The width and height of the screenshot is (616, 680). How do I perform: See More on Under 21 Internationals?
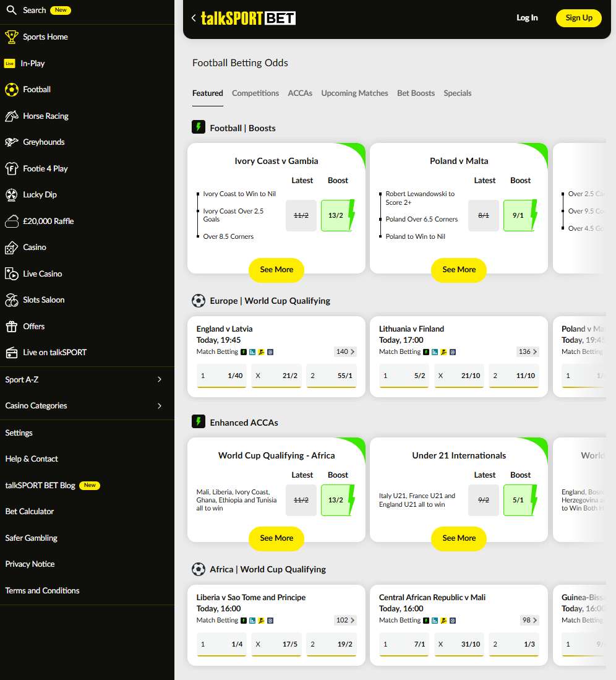(x=459, y=538)
